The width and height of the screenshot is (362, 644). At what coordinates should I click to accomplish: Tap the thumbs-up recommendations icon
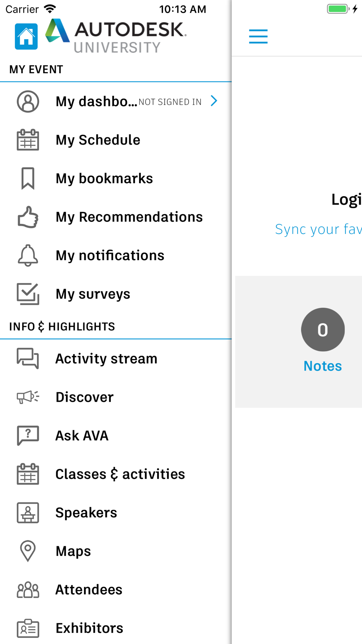28,217
